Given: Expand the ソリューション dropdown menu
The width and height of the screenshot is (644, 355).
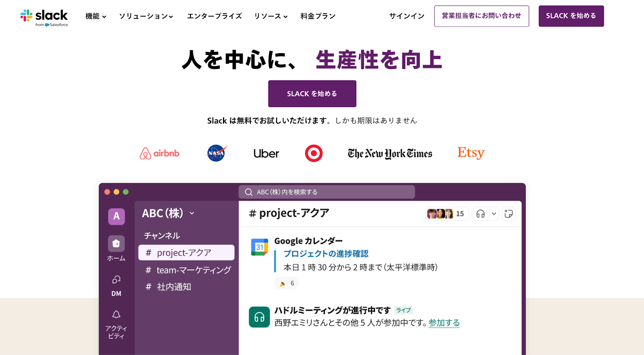Looking at the screenshot, I should pyautogui.click(x=146, y=16).
